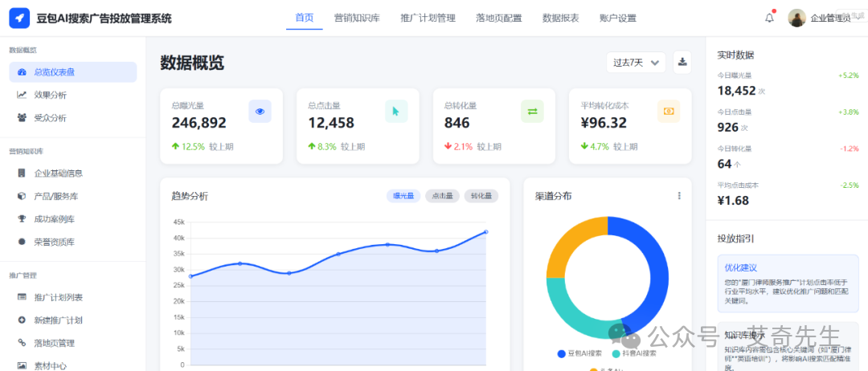Click the cursor icon on 总点击量 card
The width and height of the screenshot is (868, 371).
point(395,112)
